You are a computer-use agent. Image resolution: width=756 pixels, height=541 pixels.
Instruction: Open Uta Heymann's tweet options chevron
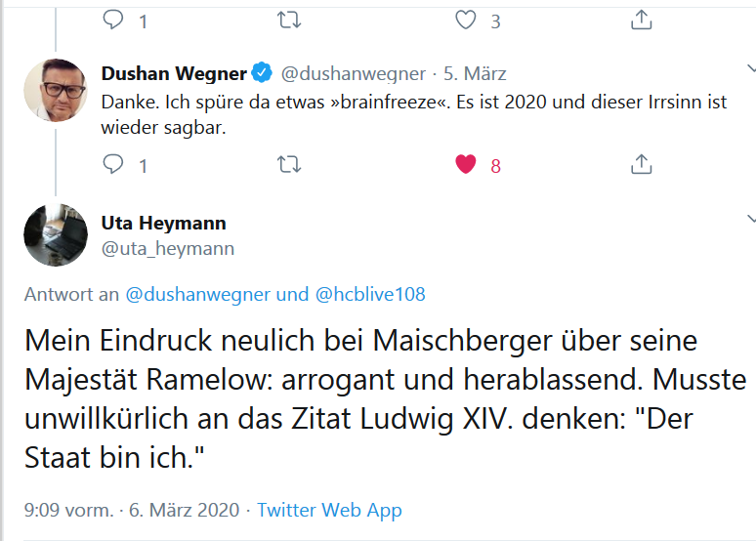[x=749, y=217]
